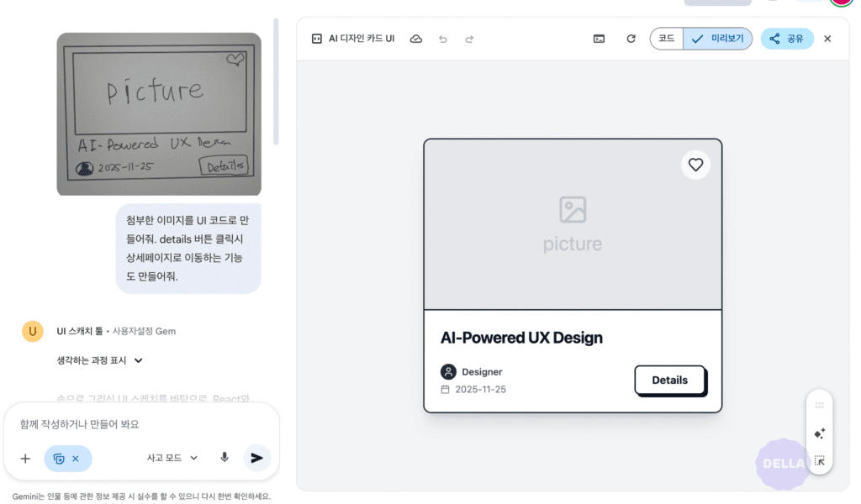Screen dimensions: 861x504
Task: Undo the last canvas change
Action: tap(443, 39)
